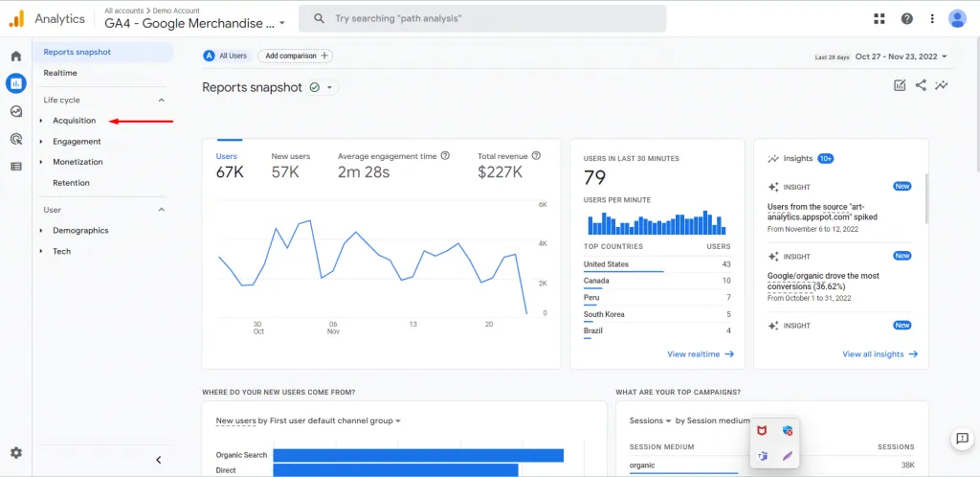
Task: Click View all insights link
Action: click(x=880, y=354)
